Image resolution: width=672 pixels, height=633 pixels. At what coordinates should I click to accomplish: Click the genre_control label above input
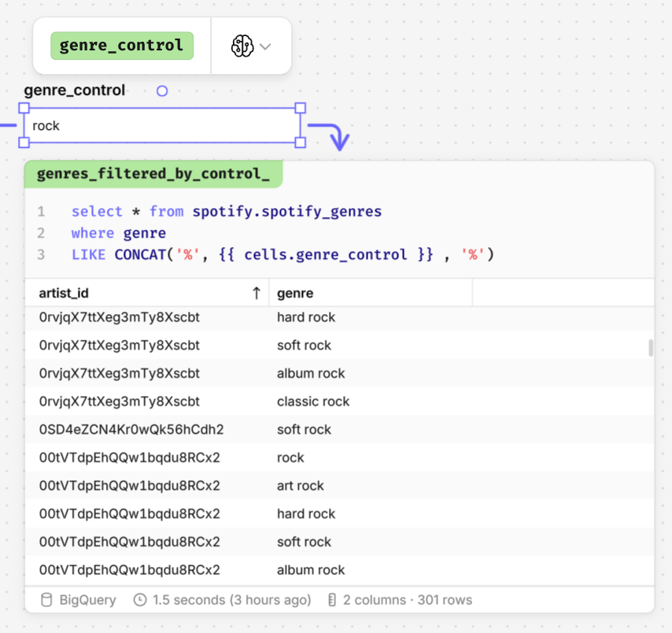click(74, 91)
